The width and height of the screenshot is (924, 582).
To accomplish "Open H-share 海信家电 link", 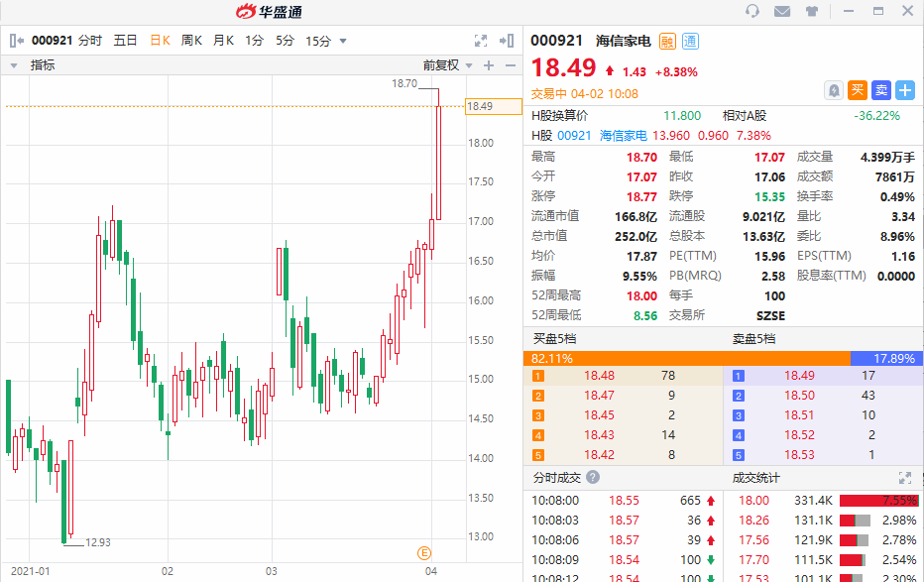I will point(624,136).
